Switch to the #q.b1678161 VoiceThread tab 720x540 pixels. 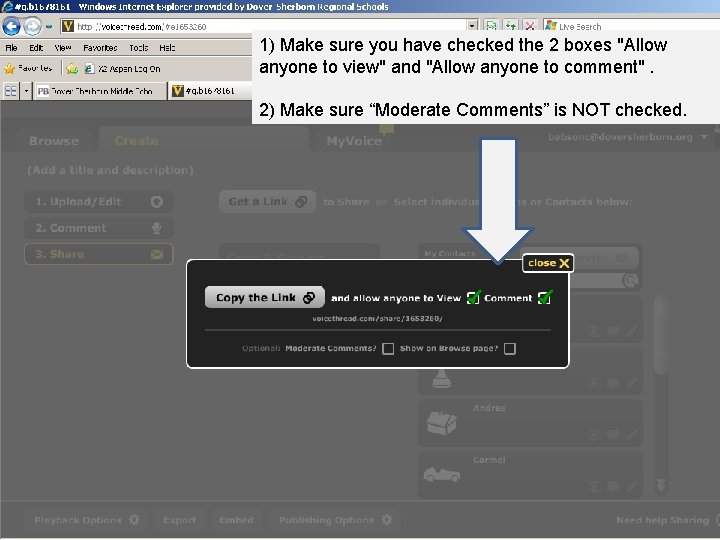point(209,91)
